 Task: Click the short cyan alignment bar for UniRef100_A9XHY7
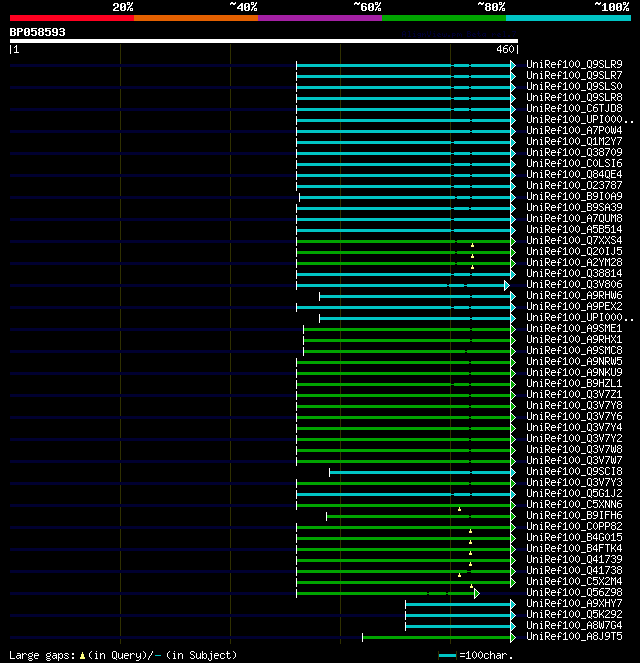point(458,604)
